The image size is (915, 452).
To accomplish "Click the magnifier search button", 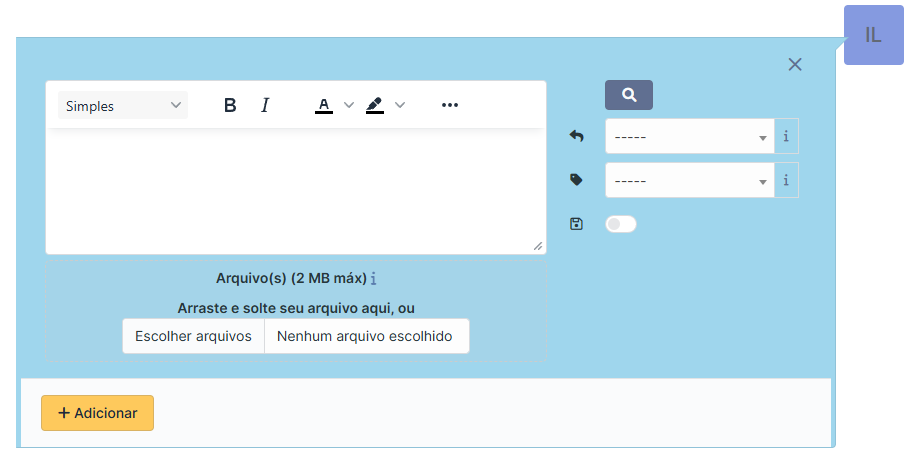I will click(x=628, y=95).
